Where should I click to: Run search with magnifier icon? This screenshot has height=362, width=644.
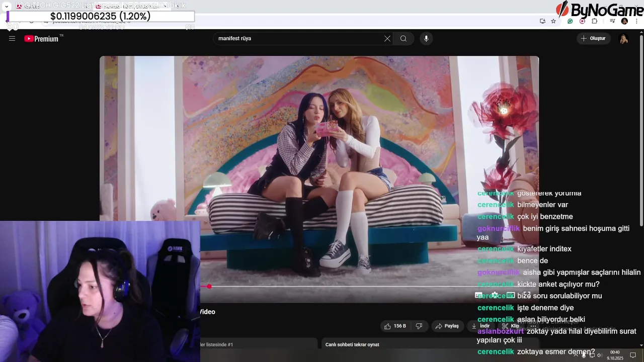(404, 39)
